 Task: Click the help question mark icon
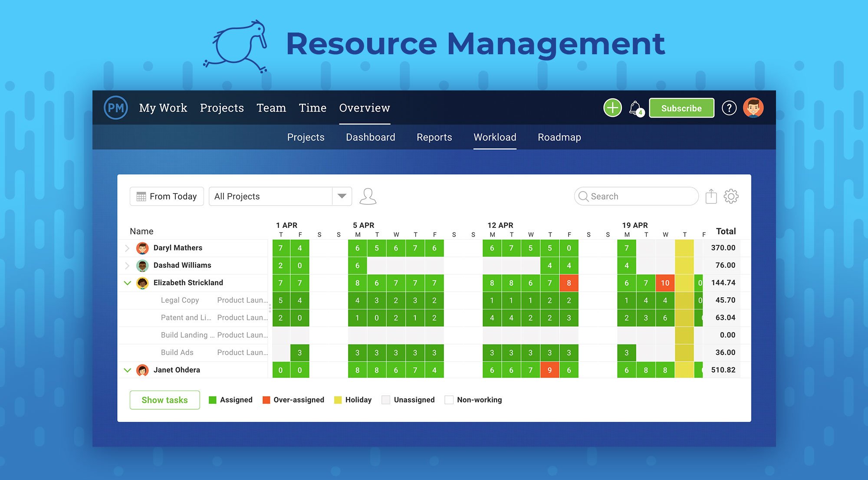click(x=730, y=108)
